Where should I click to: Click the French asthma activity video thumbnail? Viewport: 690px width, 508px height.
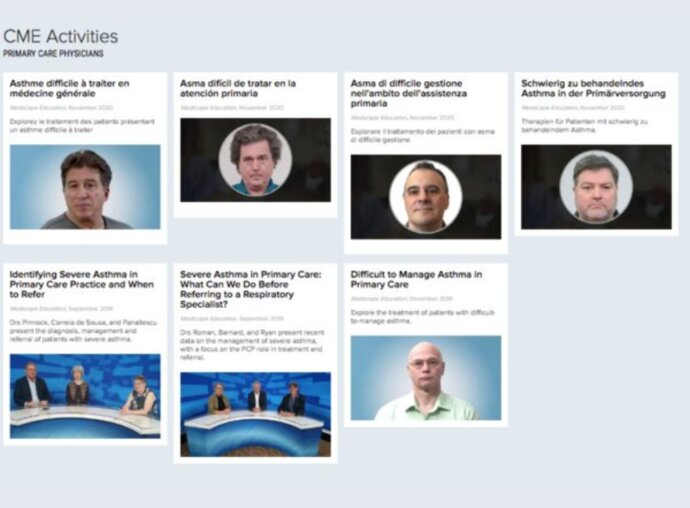click(x=85, y=187)
